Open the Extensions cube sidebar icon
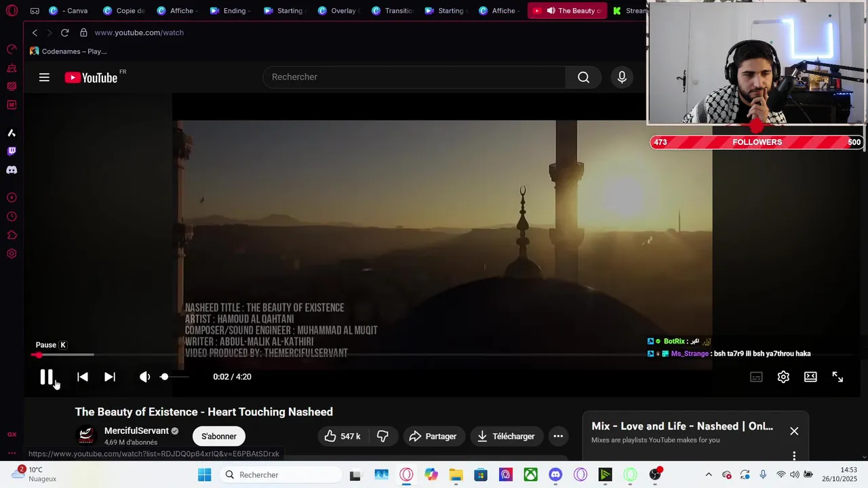The image size is (868, 488). 12,235
